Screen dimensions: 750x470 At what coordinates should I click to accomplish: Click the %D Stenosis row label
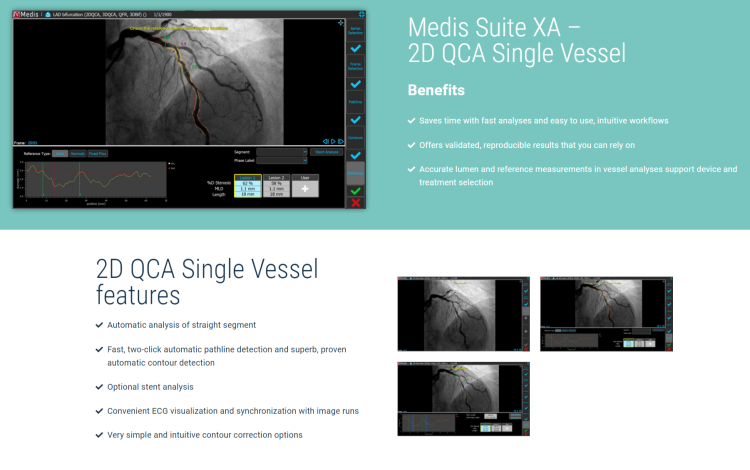pyautogui.click(x=219, y=183)
